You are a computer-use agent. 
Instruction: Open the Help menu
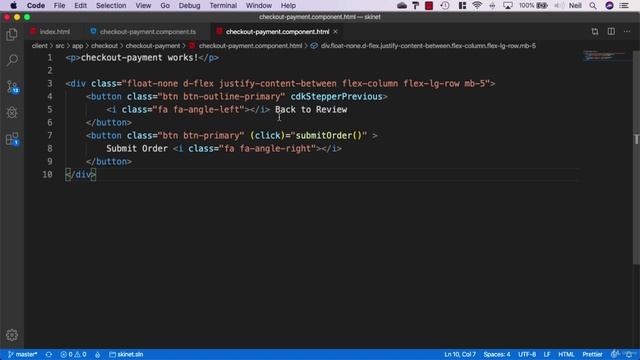(x=288, y=5)
